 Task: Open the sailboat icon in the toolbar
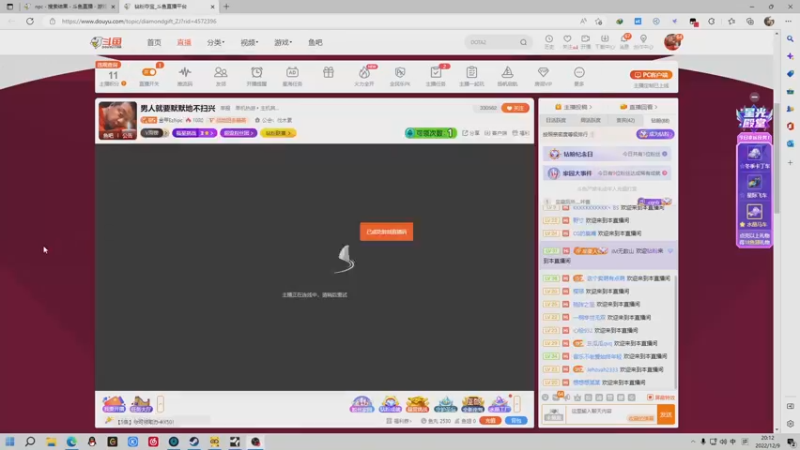pos(507,72)
